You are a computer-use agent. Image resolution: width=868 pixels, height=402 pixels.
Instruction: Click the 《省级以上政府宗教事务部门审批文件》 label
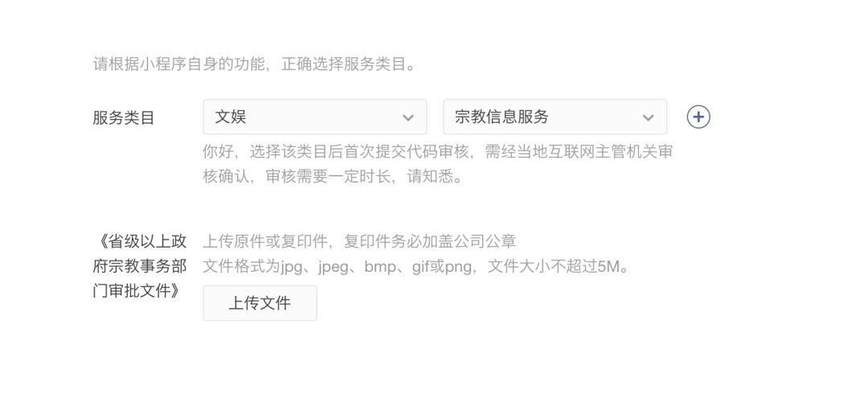click(x=140, y=266)
